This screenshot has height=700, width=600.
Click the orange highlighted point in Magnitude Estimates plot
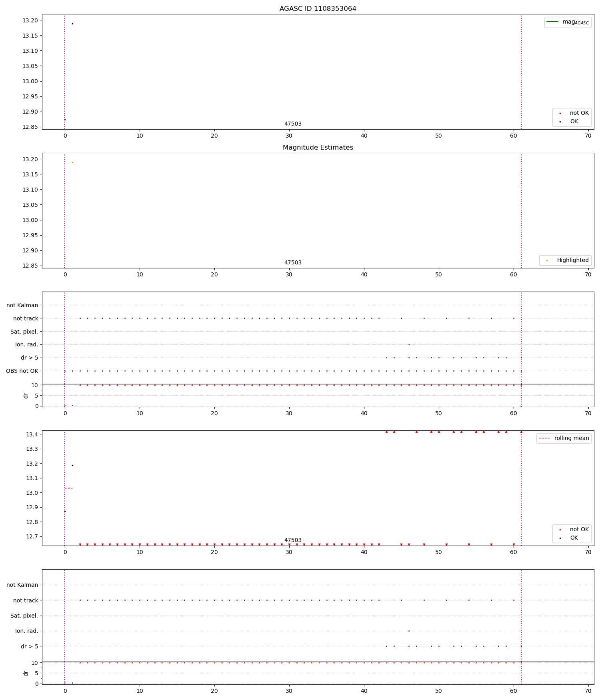[72, 162]
